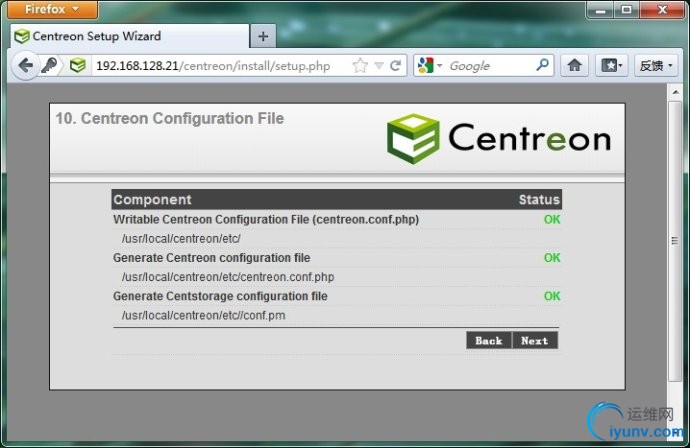Close the Firefox window
The image size is (690, 448).
click(x=663, y=10)
